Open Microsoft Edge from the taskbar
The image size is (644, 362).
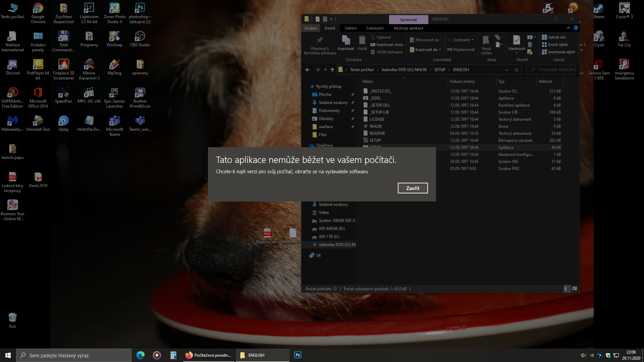pos(141,355)
